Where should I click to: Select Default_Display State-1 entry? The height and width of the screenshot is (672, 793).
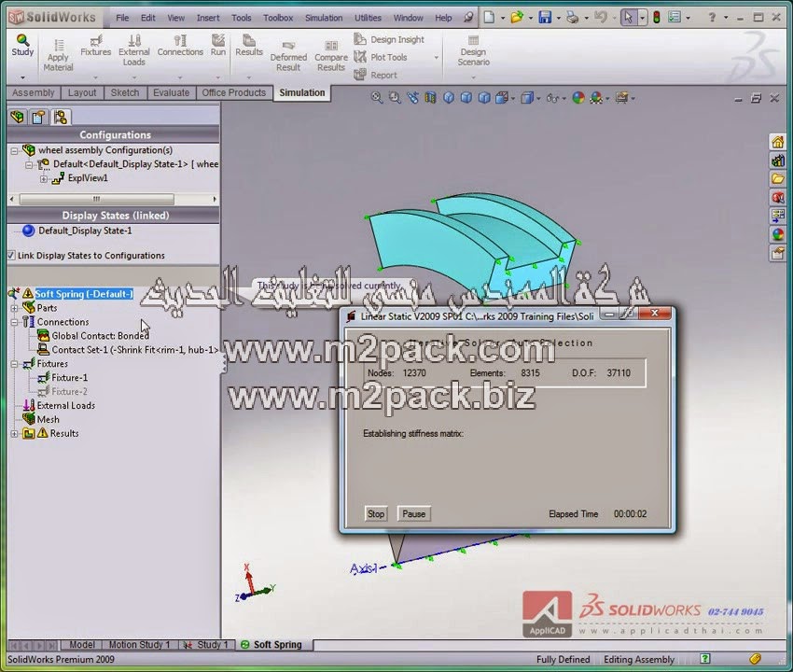click(77, 231)
